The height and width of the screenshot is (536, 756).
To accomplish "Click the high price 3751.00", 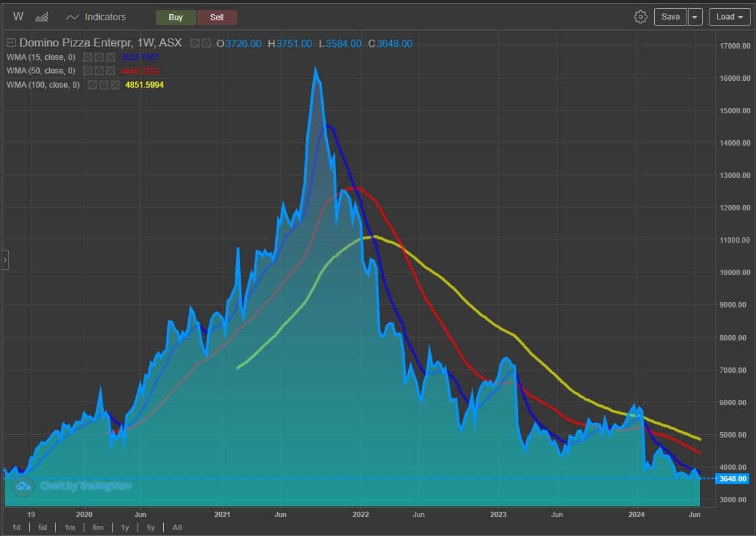I will click(294, 44).
